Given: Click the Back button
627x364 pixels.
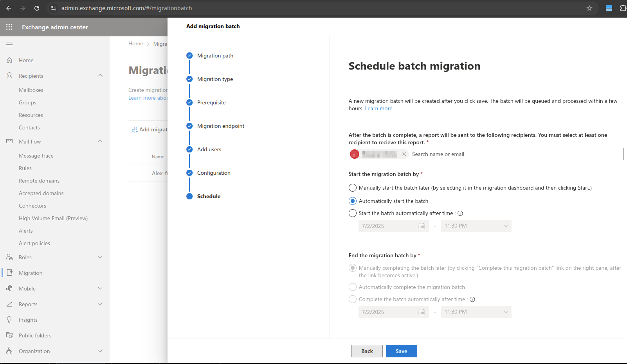Looking at the screenshot, I should (367, 351).
